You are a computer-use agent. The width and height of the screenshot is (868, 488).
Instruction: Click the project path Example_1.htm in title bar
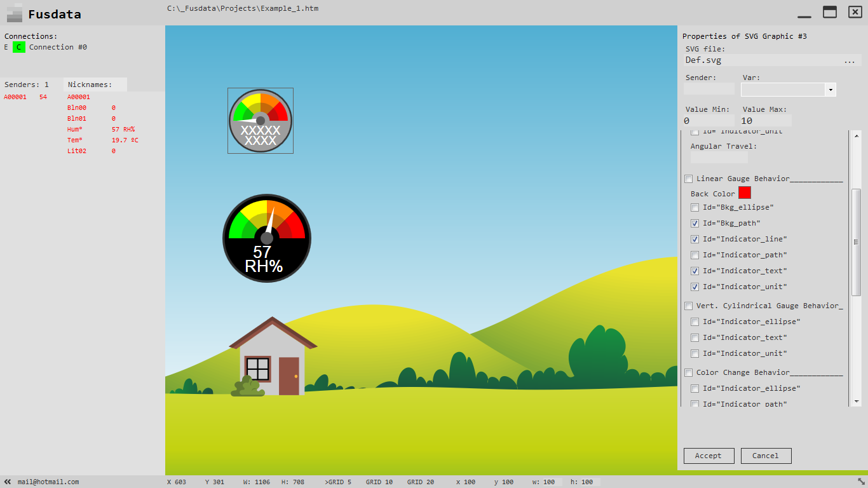point(243,8)
